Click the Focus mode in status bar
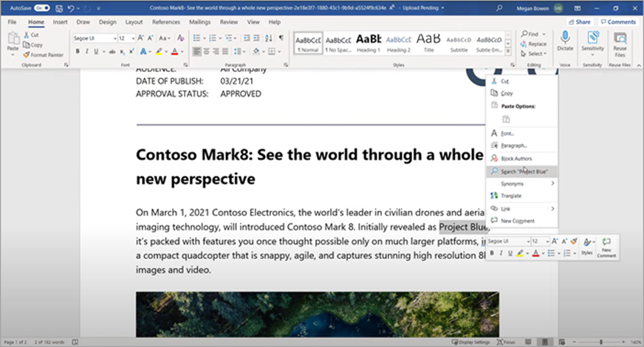This screenshot has height=347, width=644. [506, 342]
